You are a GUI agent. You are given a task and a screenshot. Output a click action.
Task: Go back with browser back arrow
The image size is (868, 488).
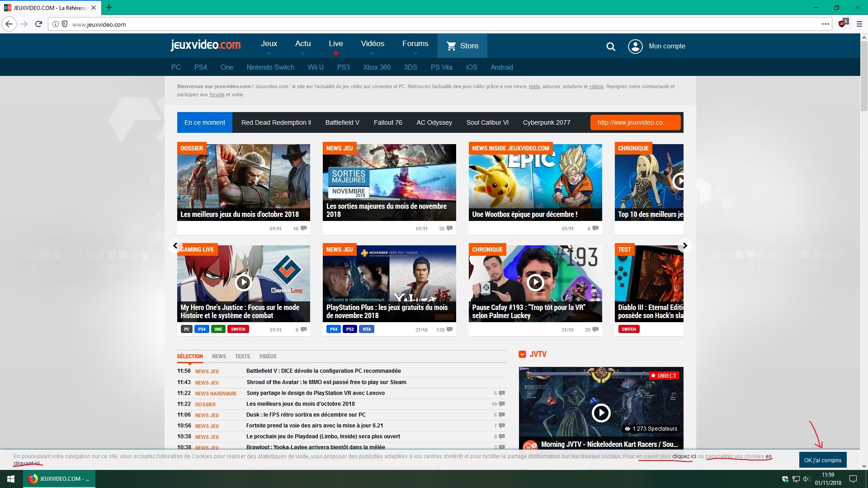pos(9,24)
